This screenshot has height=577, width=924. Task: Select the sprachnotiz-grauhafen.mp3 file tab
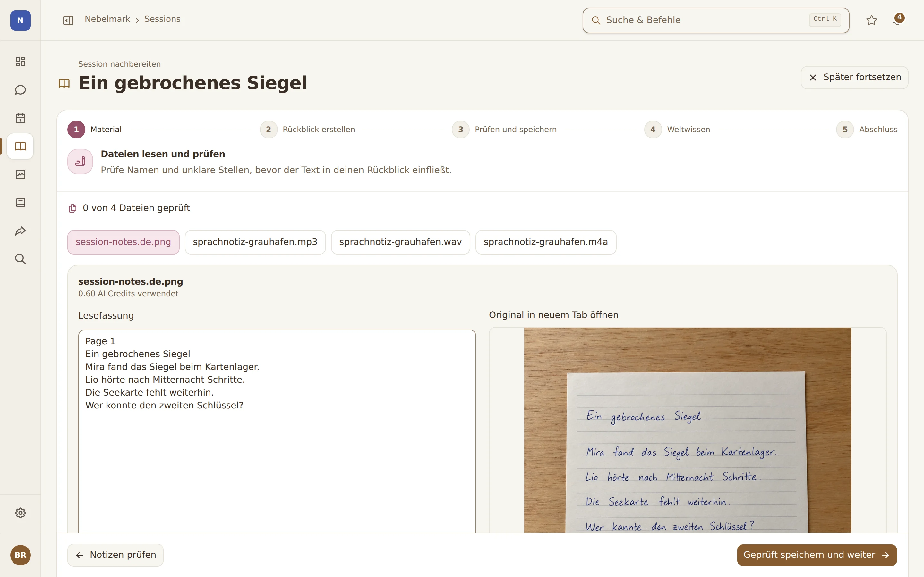pos(255,242)
